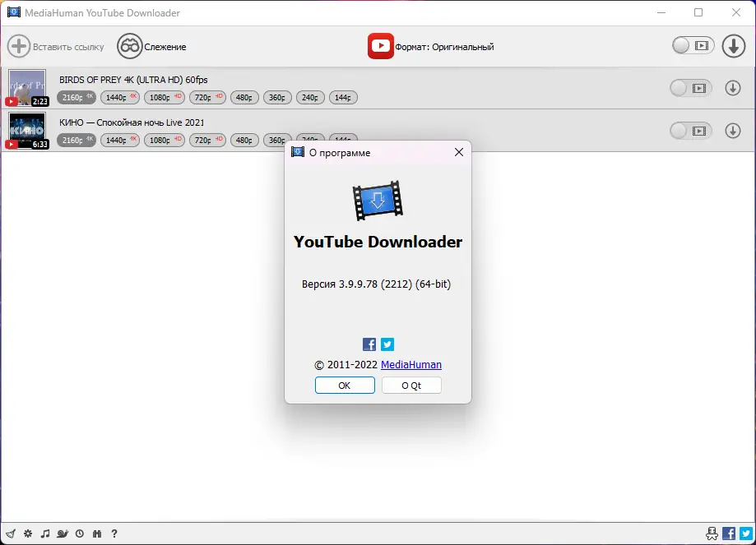Open Facebook icon in About dialog

point(369,344)
